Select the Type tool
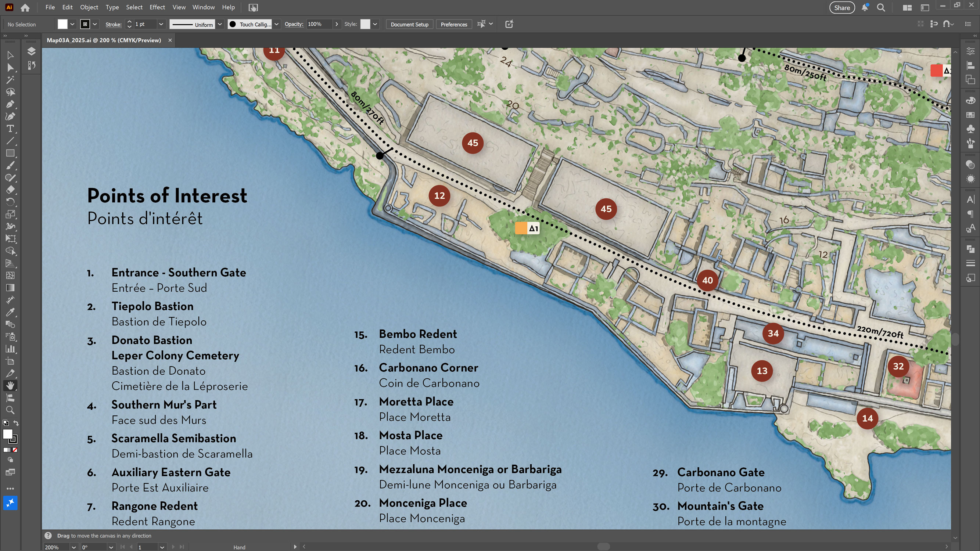 tap(10, 129)
